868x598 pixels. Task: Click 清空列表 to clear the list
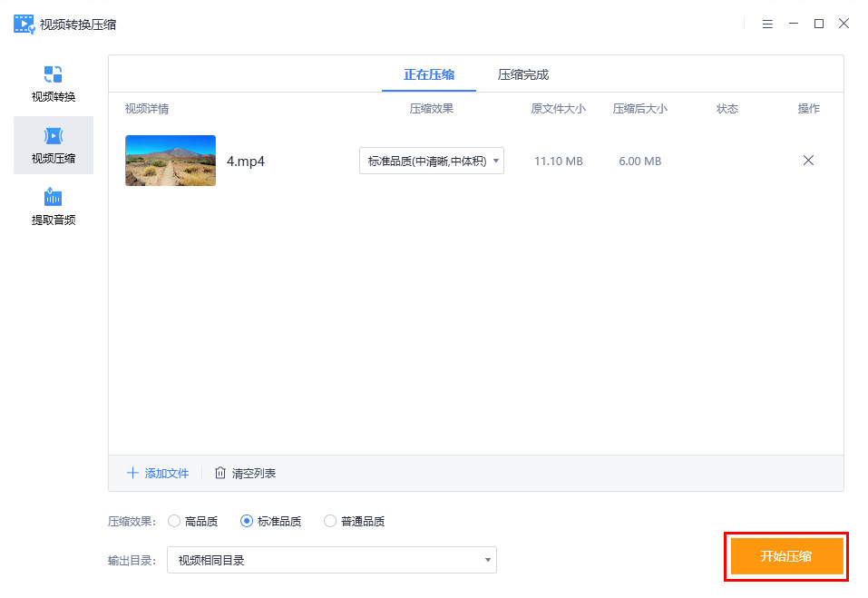point(245,473)
